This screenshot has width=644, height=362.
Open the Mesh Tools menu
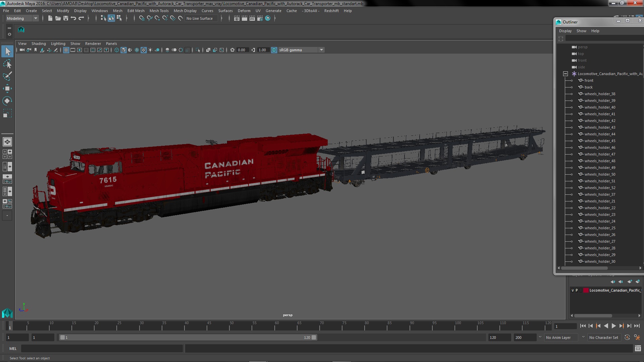(159, 11)
